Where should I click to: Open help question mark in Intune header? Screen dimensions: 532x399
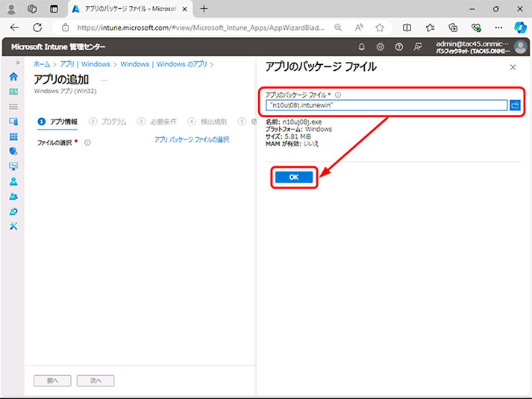[399, 47]
